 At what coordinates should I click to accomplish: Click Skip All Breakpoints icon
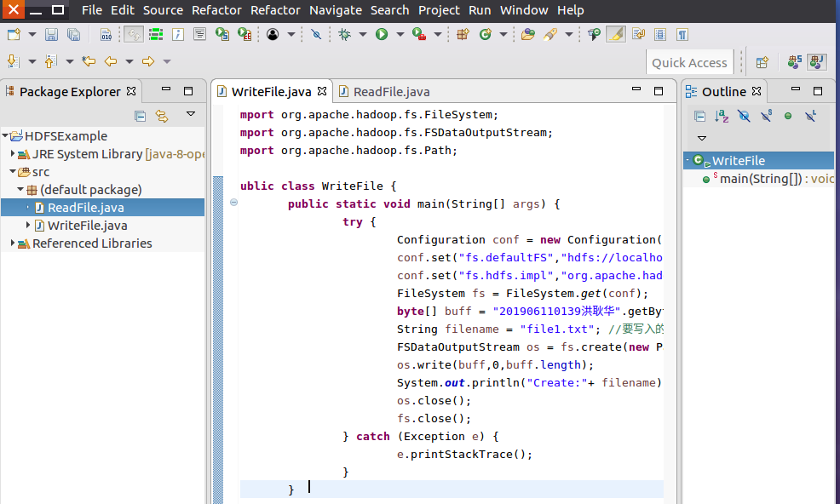point(317,35)
